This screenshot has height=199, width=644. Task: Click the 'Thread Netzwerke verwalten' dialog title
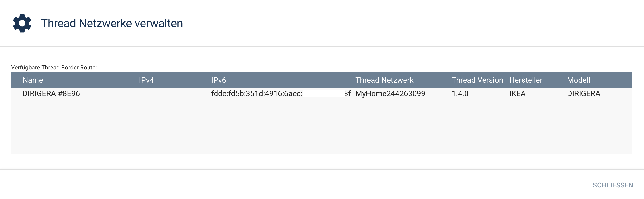coord(112,23)
